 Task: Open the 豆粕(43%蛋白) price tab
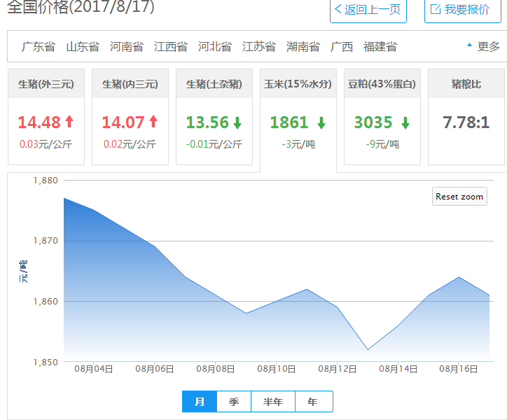382,117
